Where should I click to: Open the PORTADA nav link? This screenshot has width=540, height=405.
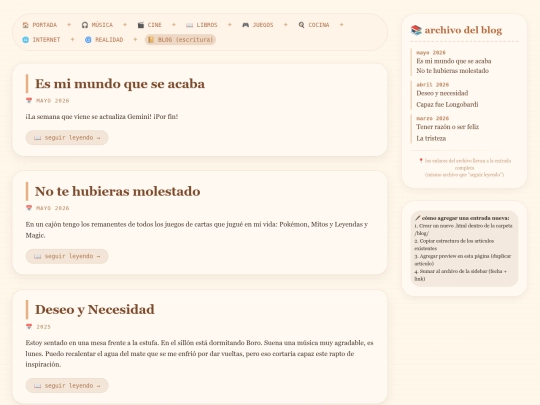pyautogui.click(x=40, y=25)
